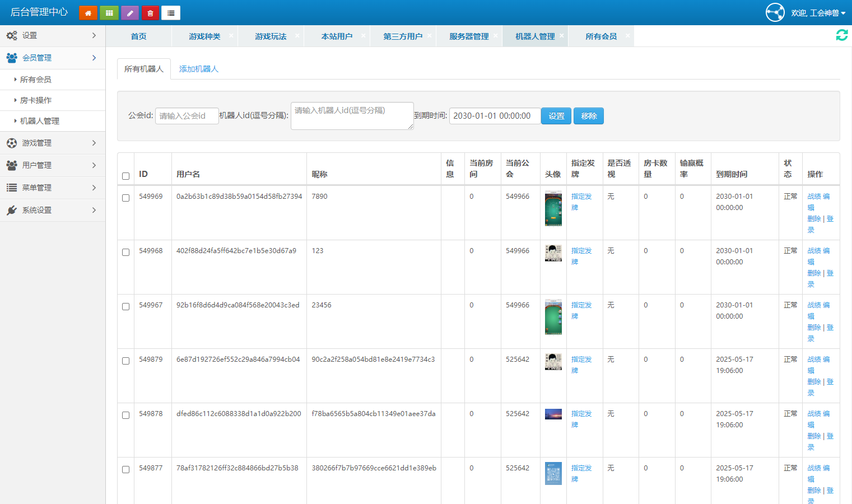Switch to the 添加机器人 tab

[198, 69]
